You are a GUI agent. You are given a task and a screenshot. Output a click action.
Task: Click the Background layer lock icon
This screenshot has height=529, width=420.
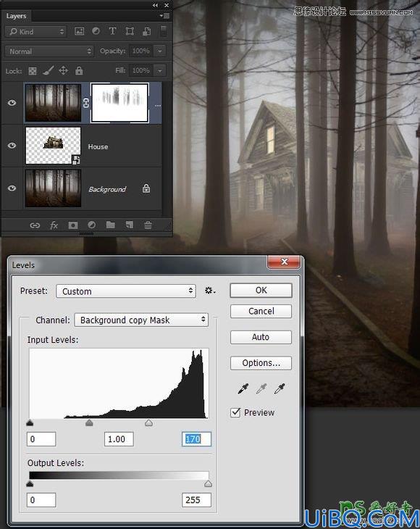point(146,188)
